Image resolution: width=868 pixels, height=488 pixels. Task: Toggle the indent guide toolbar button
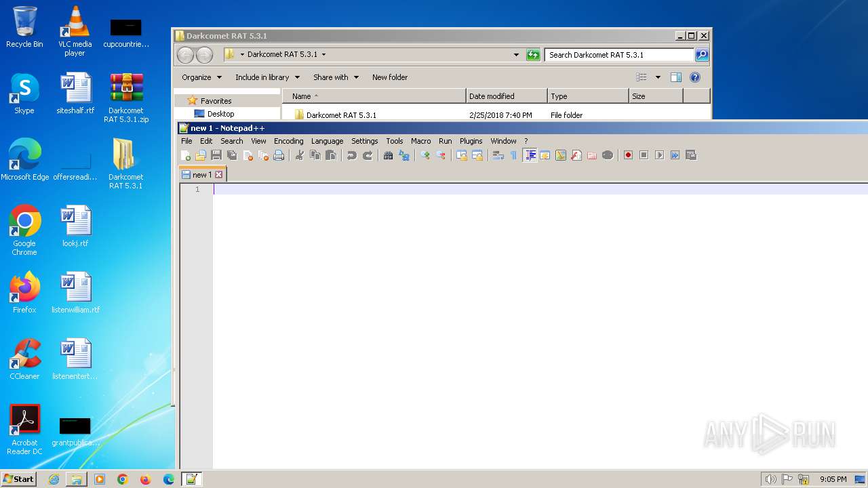530,155
